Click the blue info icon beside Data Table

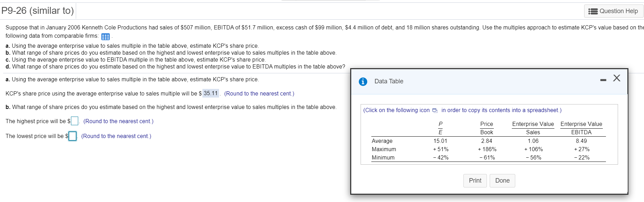(363, 82)
